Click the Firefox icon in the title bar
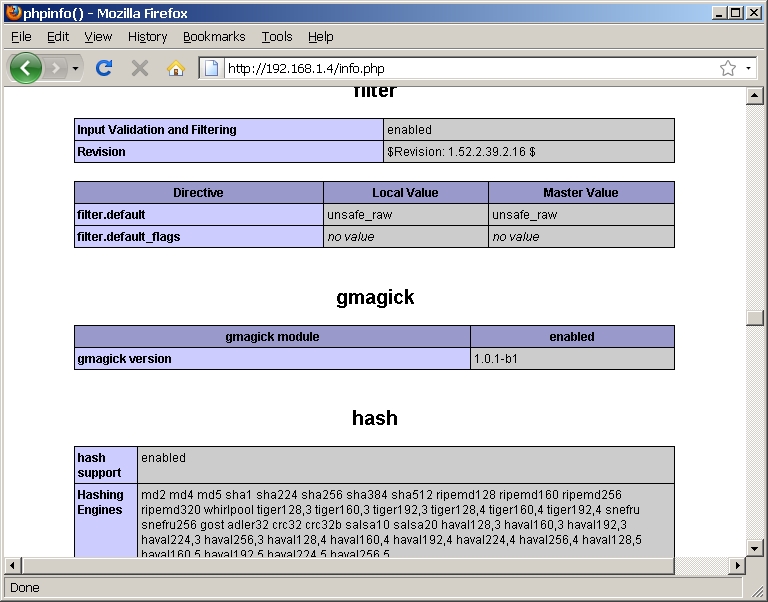 (x=14, y=12)
